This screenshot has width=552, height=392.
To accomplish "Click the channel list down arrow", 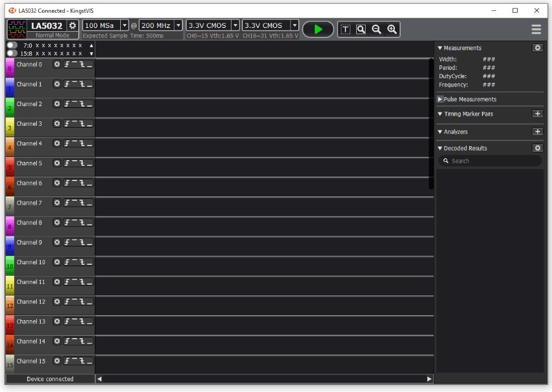I will [92, 54].
